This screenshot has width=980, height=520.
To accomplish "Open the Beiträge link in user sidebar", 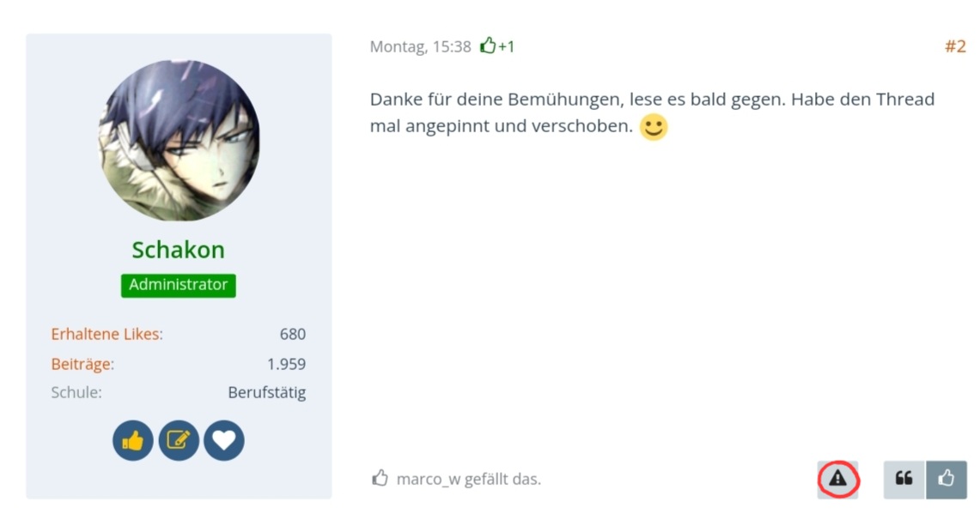I will point(83,364).
